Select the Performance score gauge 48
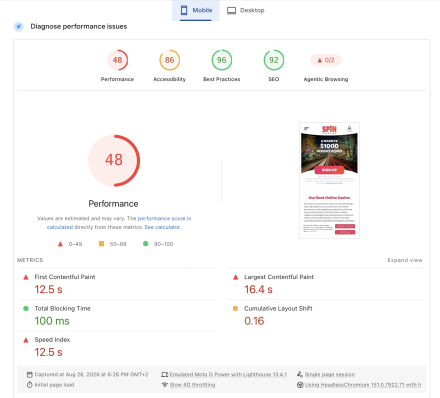Image resolution: width=440 pixels, height=398 pixels. click(x=117, y=60)
